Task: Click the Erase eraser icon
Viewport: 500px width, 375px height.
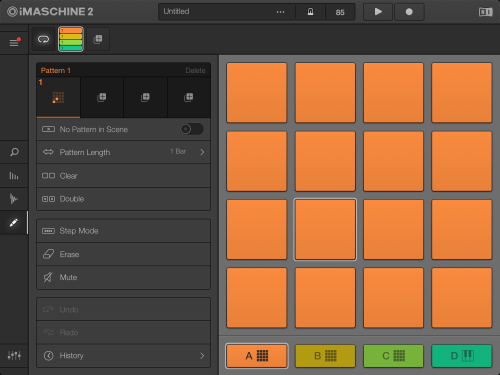Action: (x=48, y=254)
